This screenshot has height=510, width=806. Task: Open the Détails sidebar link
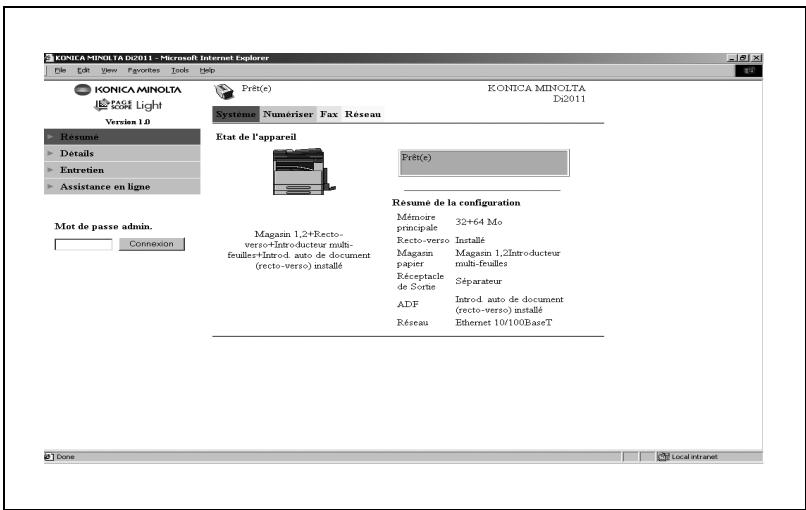click(122, 153)
